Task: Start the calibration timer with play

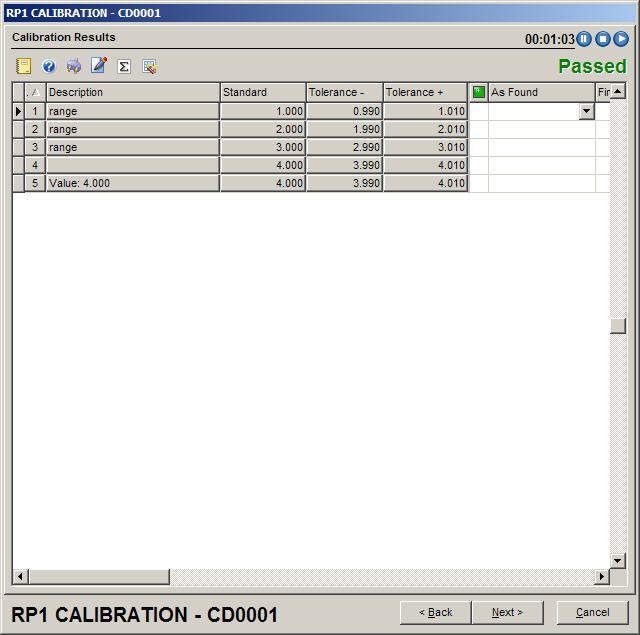Action: point(621,39)
